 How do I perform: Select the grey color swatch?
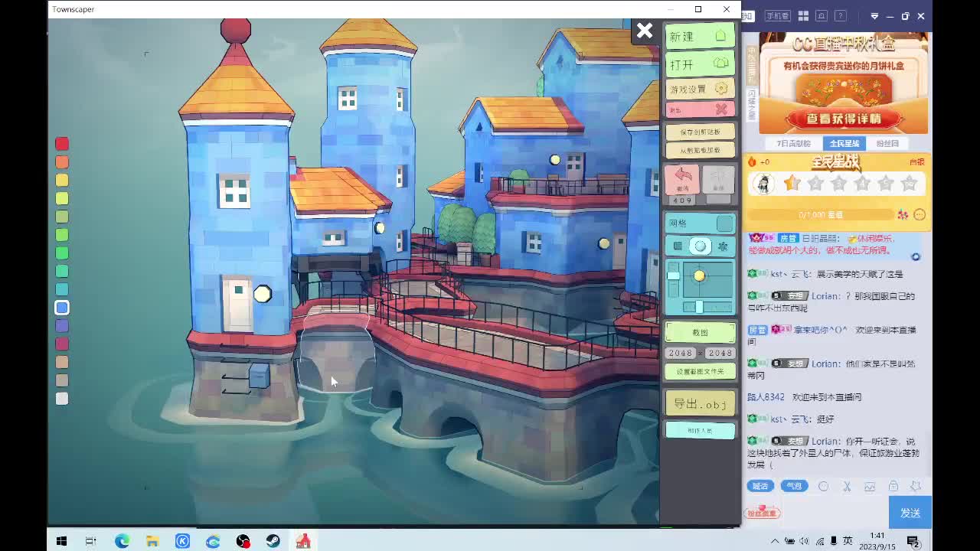(x=62, y=380)
